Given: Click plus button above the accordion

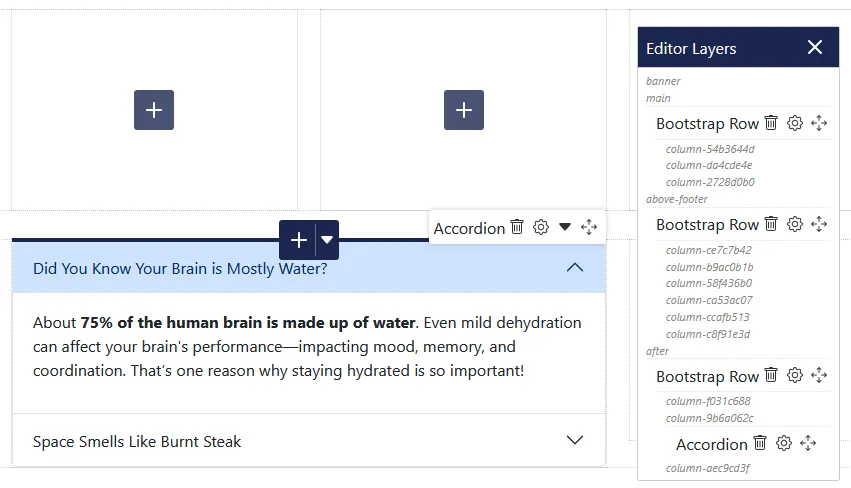Looking at the screenshot, I should point(298,240).
